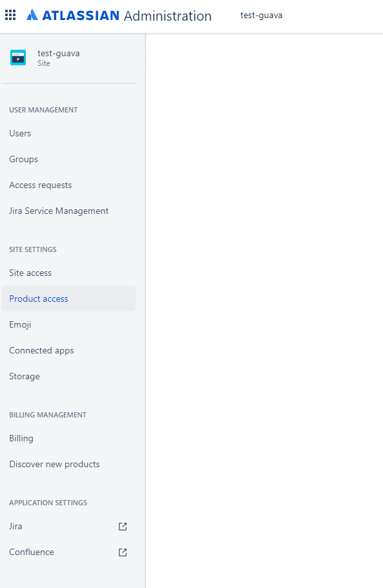This screenshot has height=588, width=383.
Task: Open Storage settings
Action: pos(68,377)
